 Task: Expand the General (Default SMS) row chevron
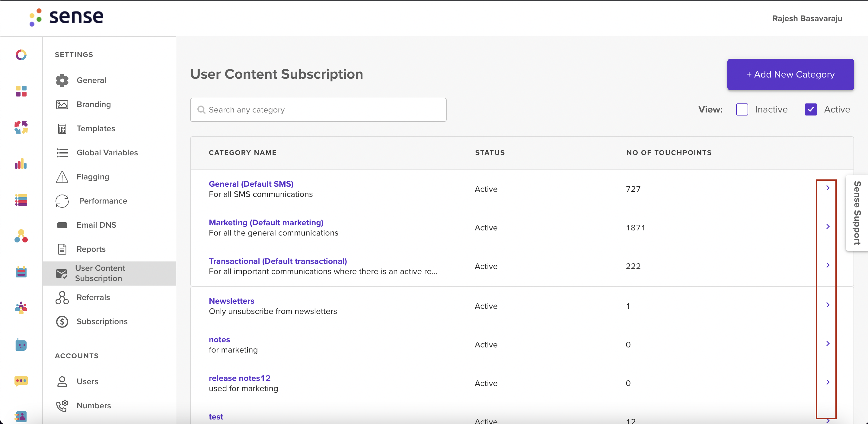tap(828, 188)
